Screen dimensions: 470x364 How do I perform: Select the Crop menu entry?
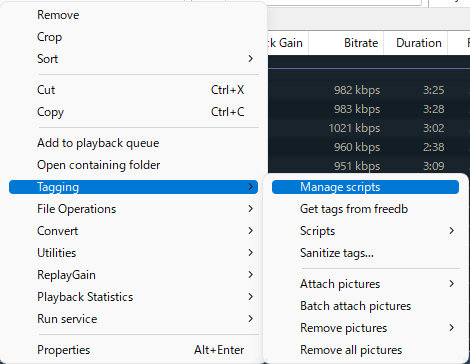pyautogui.click(x=133, y=37)
